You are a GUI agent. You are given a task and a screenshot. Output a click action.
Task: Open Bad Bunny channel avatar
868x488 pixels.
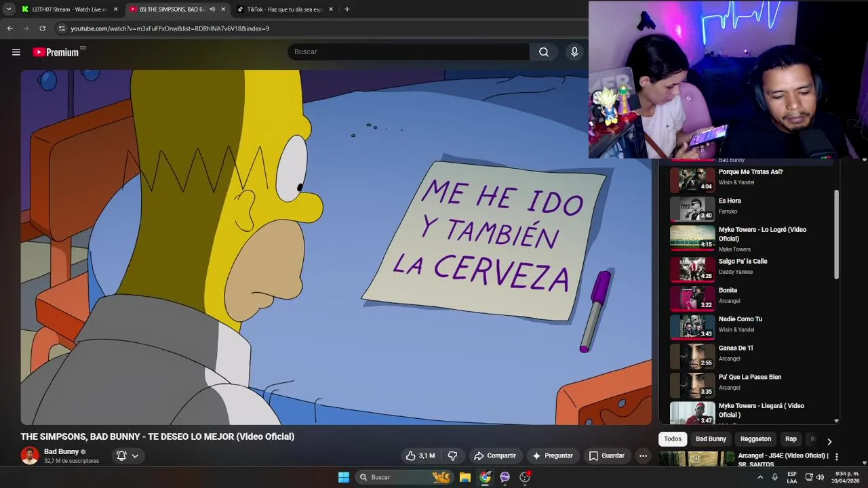coord(30,455)
